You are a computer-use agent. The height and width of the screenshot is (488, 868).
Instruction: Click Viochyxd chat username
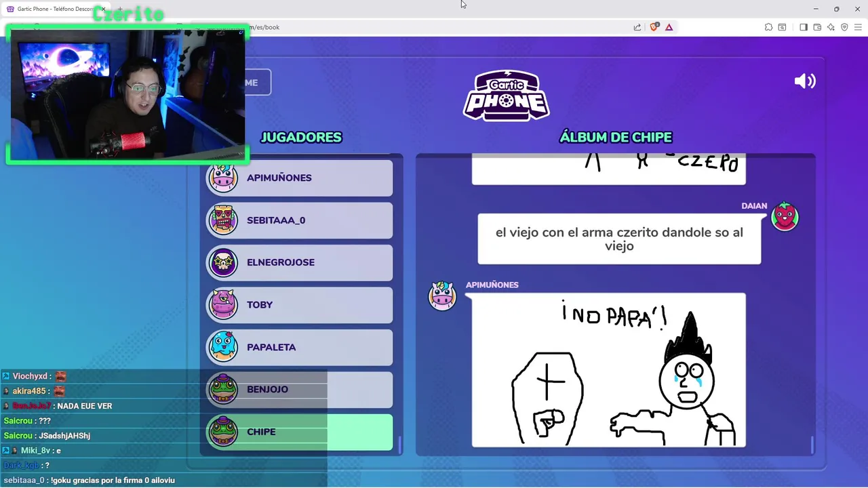pos(30,376)
